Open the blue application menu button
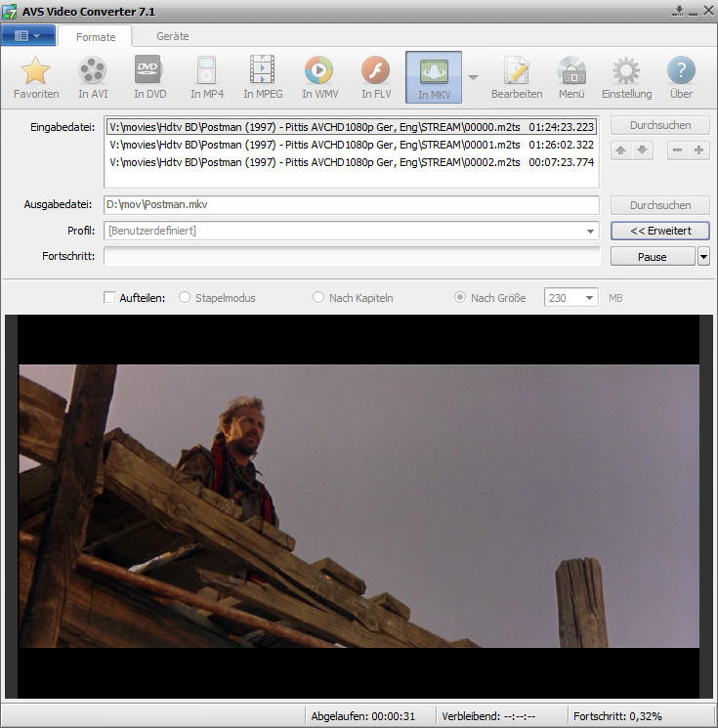The width and height of the screenshot is (718, 728). (x=28, y=36)
